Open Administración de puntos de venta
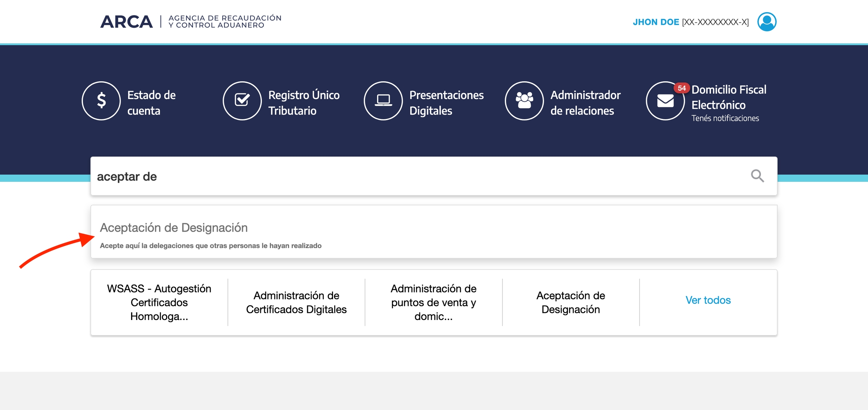 tap(434, 302)
